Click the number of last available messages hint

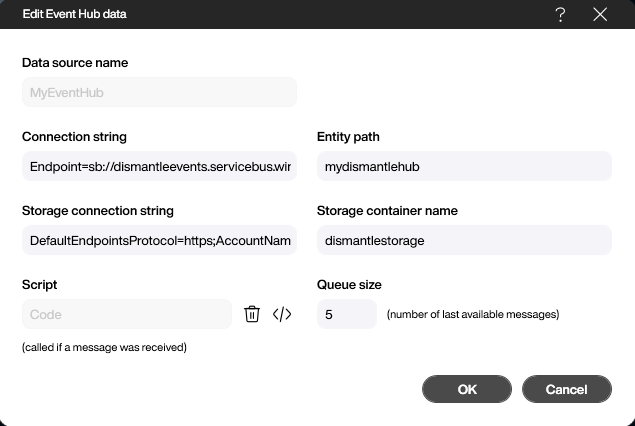(x=472, y=314)
